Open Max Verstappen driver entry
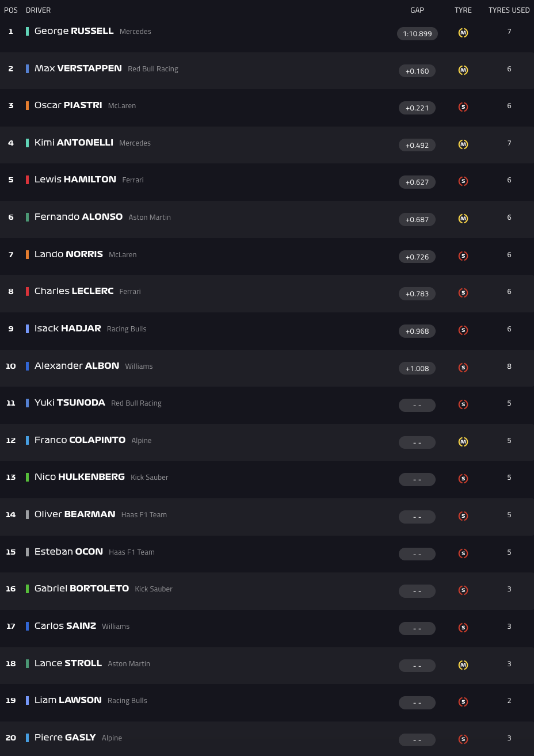Screen dimensions: 534x756 pos(78,68)
